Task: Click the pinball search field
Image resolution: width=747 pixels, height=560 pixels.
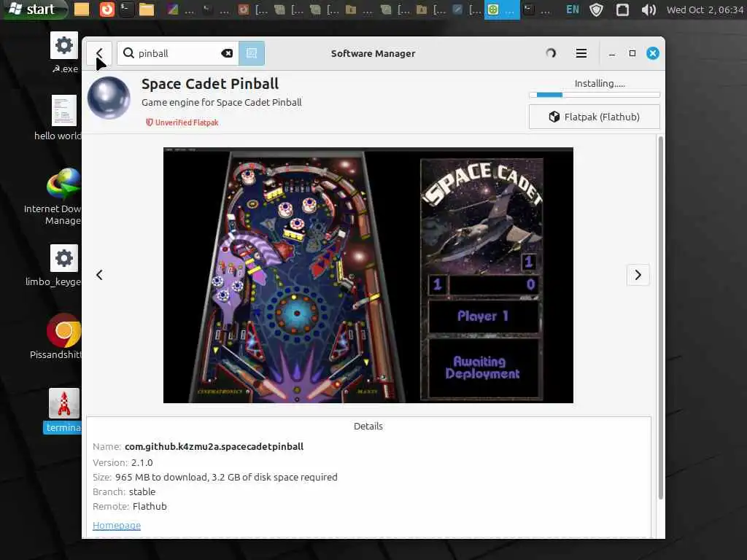Action: (178, 53)
